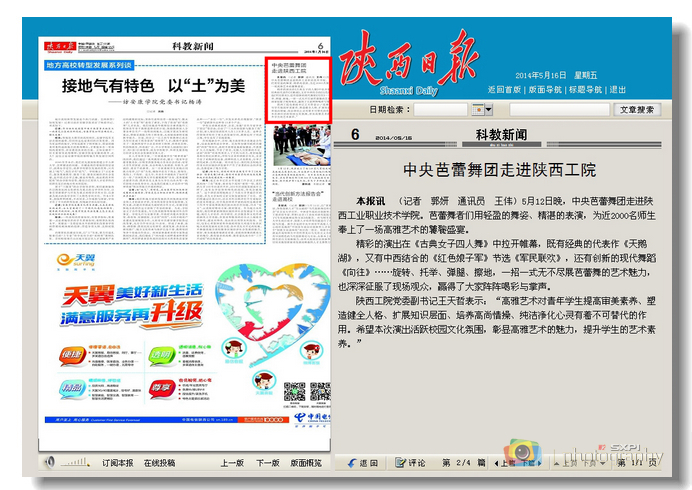The width and height of the screenshot is (692, 490).
Task: Go to 下一版 next page
Action: pyautogui.click(x=267, y=463)
